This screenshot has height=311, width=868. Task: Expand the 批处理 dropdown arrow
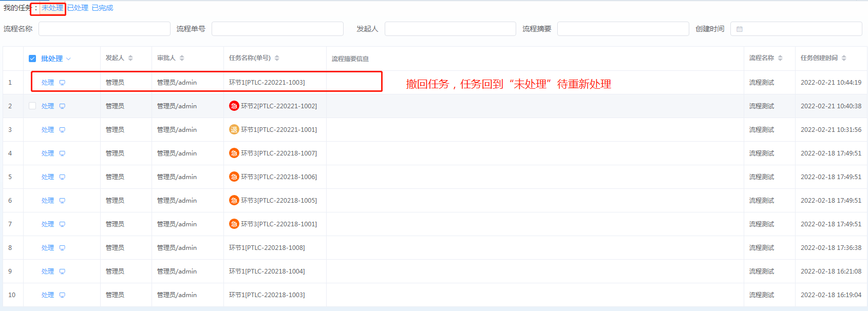click(x=68, y=59)
